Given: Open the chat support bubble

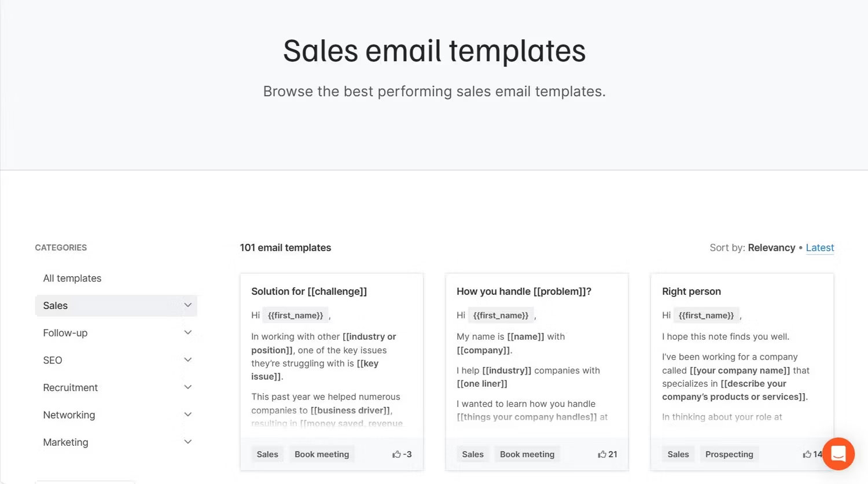Looking at the screenshot, I should [838, 454].
